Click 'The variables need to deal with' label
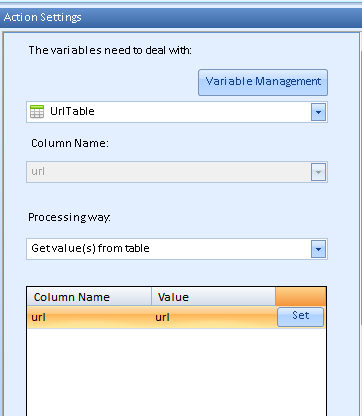This screenshot has height=416, width=362. [110, 50]
